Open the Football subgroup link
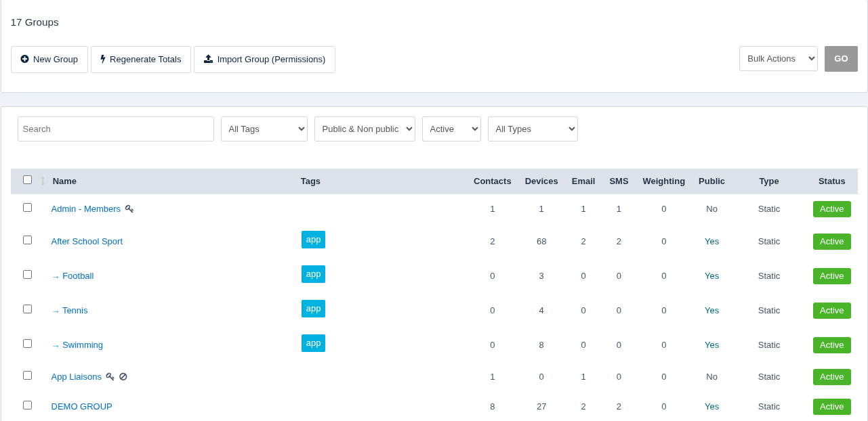The width and height of the screenshot is (868, 421). tap(78, 276)
